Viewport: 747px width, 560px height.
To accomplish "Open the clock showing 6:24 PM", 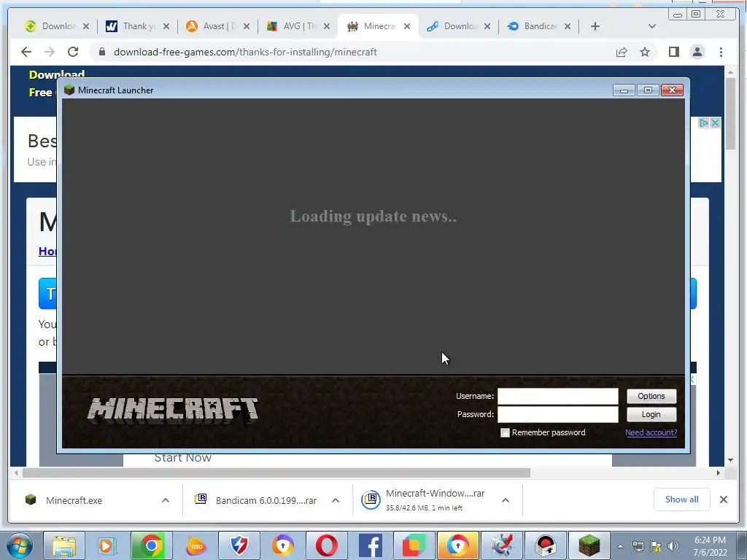I will [x=710, y=546].
